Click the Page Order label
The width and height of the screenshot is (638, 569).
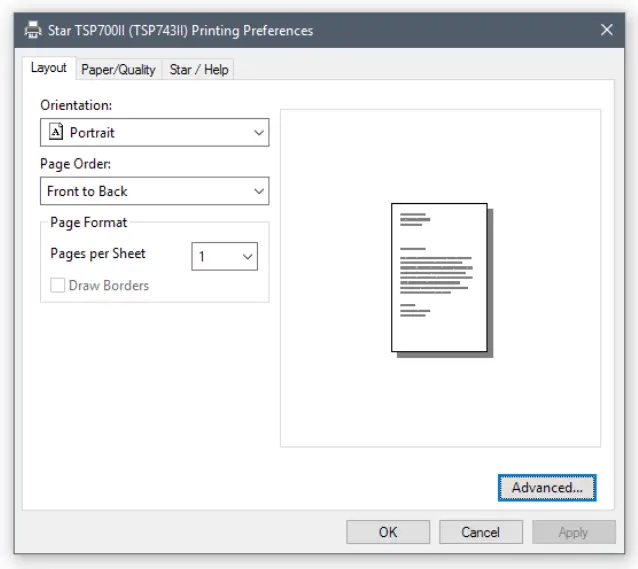(75, 164)
